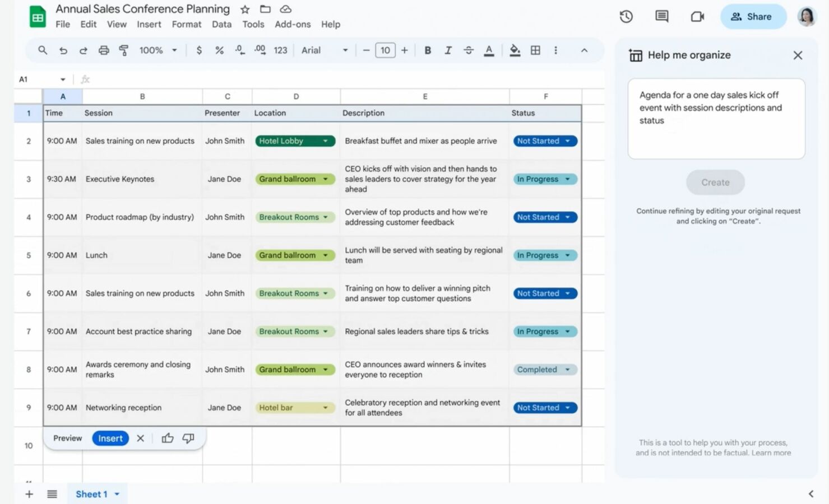Open Networking reception Not Started status dropdown

point(545,408)
